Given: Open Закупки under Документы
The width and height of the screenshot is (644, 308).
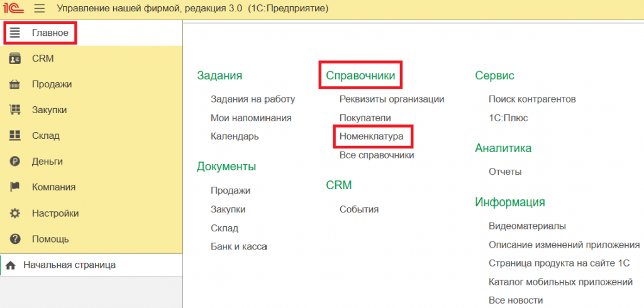Looking at the screenshot, I should click(x=228, y=209).
